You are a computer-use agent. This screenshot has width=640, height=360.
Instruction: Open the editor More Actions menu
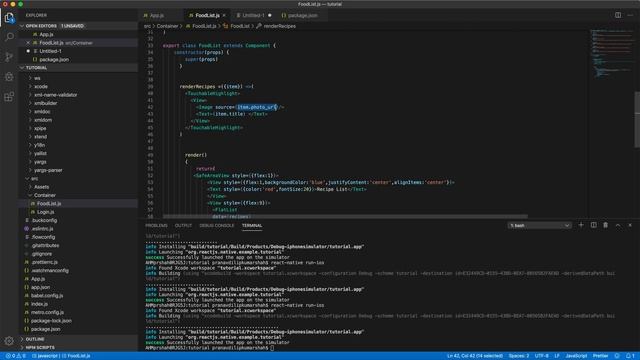click(630, 15)
